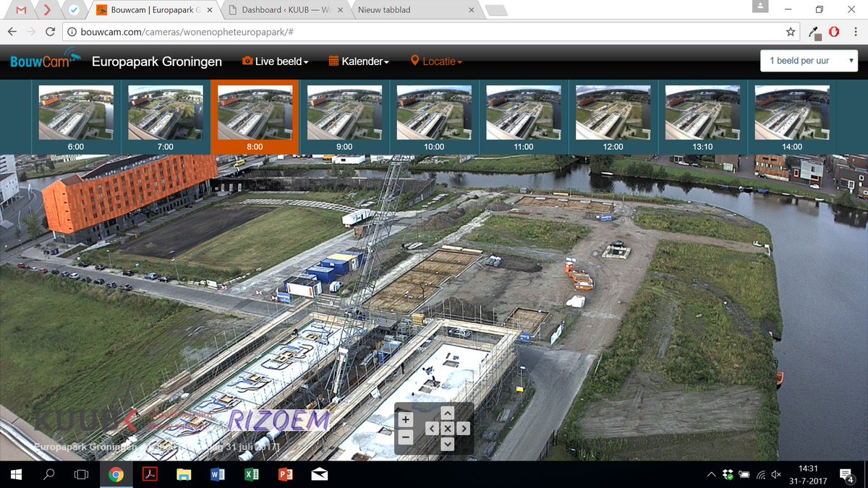Click the Kalender calendar icon
The height and width of the screenshot is (488, 868).
point(333,61)
